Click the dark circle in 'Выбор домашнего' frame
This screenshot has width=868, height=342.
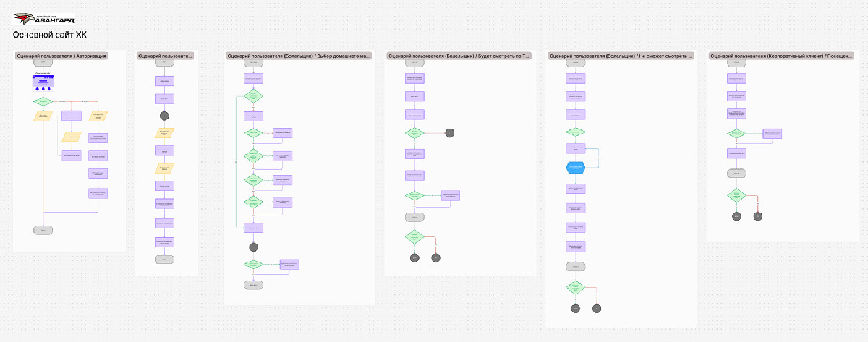coord(253,247)
